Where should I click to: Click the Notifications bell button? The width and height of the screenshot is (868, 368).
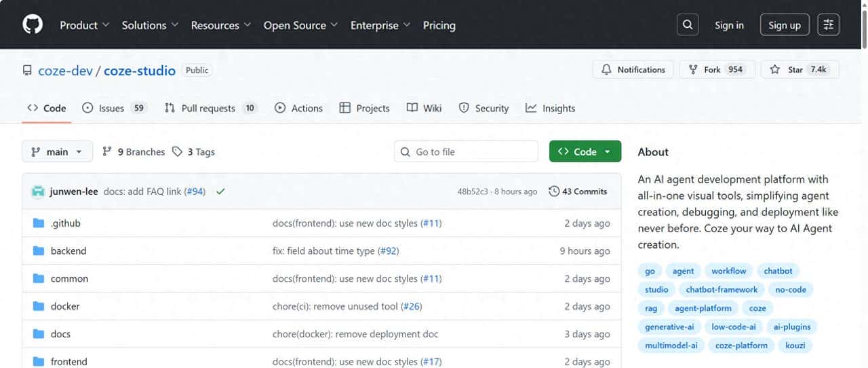(633, 70)
